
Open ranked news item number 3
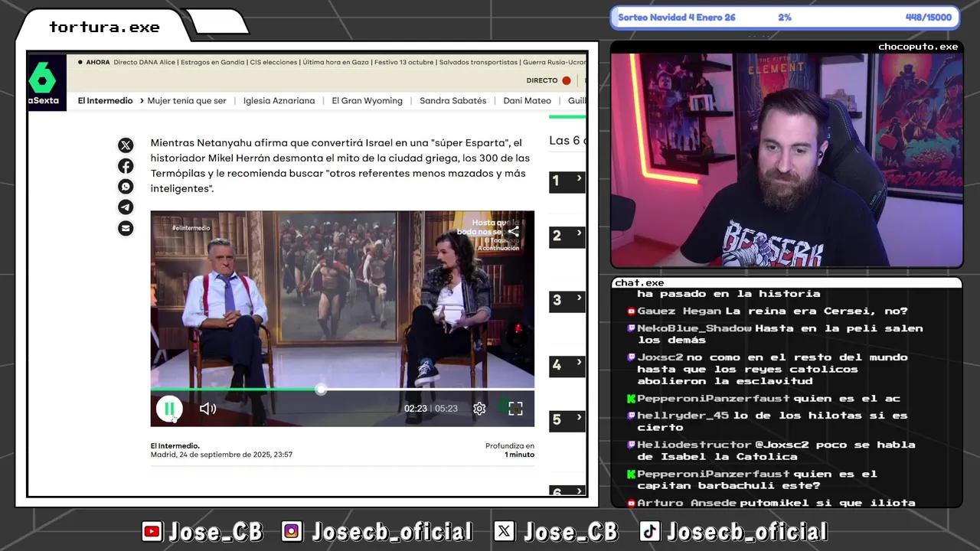click(567, 301)
